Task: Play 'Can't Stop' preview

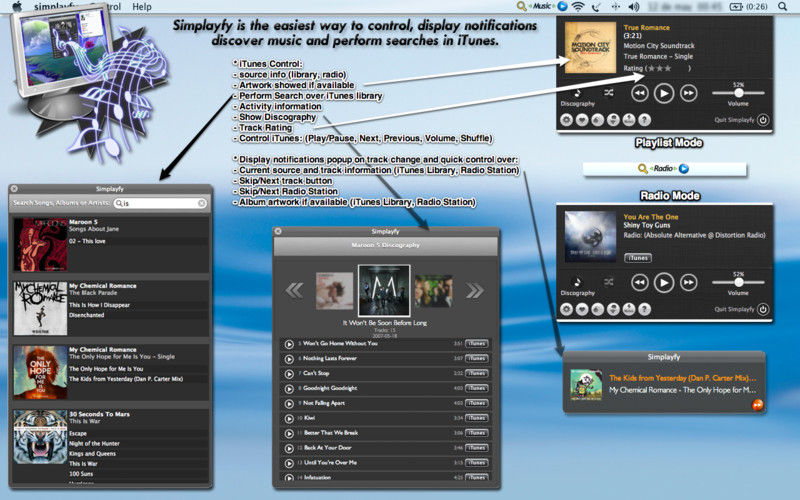Action: 289,374
